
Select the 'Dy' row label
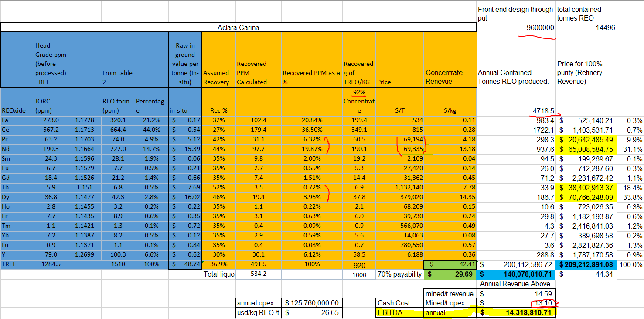tap(17, 197)
